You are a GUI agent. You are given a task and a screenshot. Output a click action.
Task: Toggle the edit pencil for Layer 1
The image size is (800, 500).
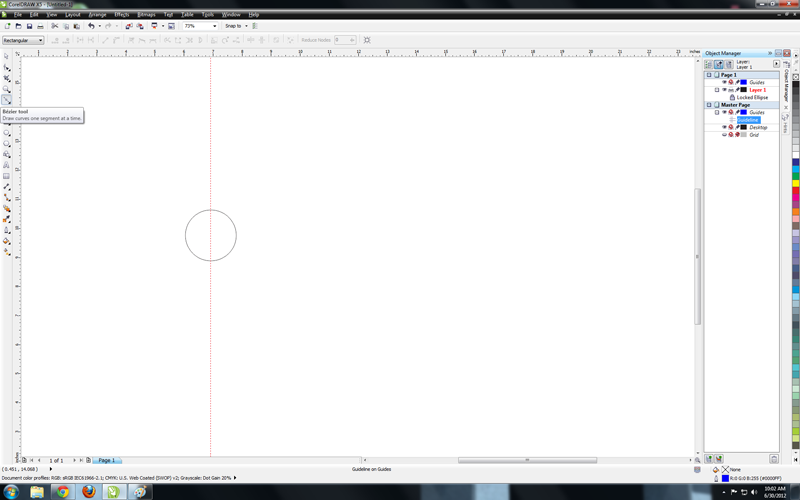coord(737,90)
